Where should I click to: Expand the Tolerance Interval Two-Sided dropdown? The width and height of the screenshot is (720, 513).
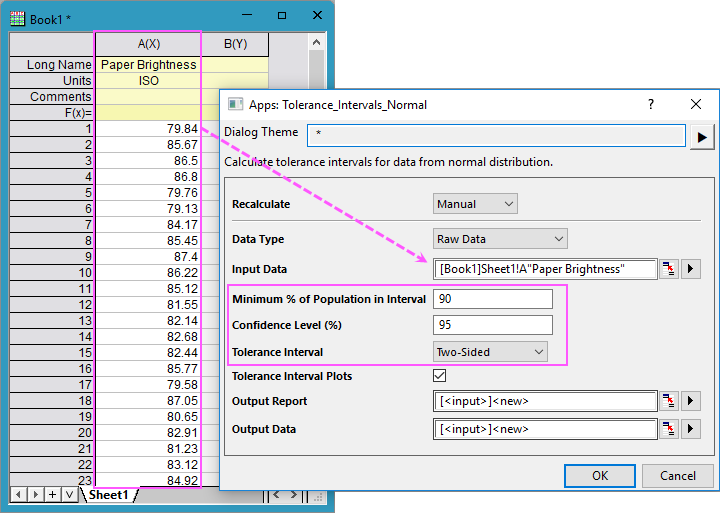click(x=491, y=352)
